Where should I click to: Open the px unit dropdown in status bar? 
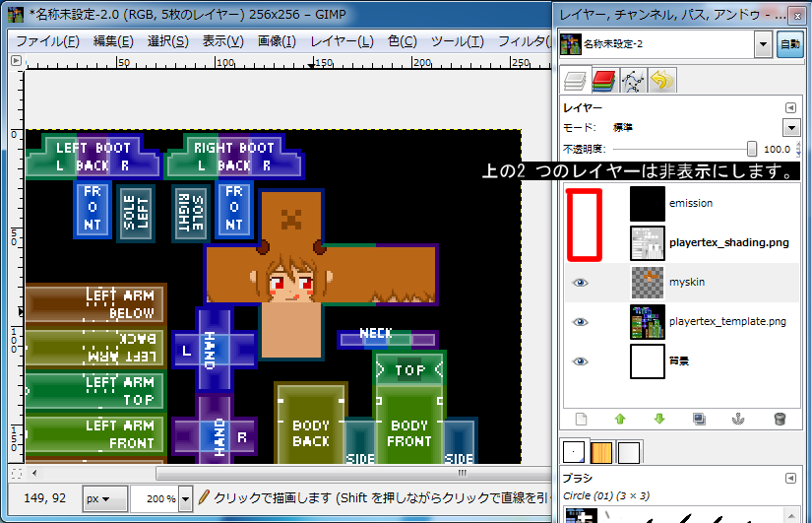coord(105,498)
